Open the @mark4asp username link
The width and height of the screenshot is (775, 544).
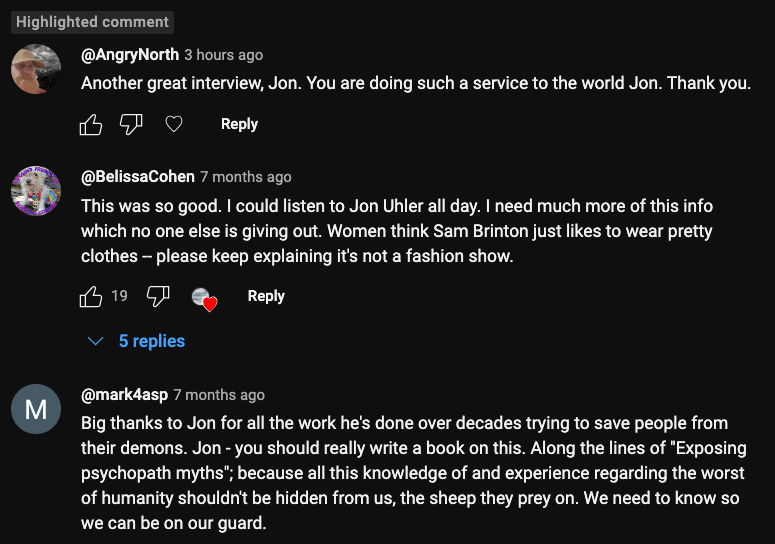(124, 395)
